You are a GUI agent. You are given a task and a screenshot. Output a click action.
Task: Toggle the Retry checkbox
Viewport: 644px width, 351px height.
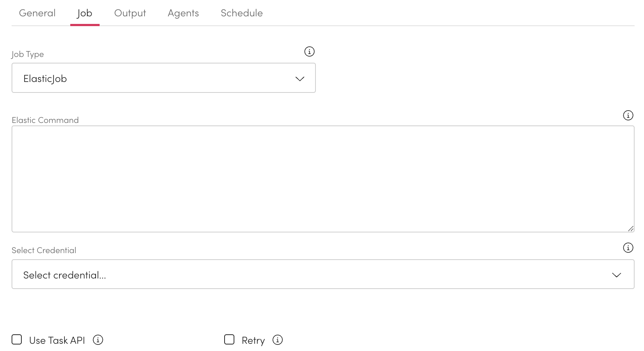click(229, 339)
